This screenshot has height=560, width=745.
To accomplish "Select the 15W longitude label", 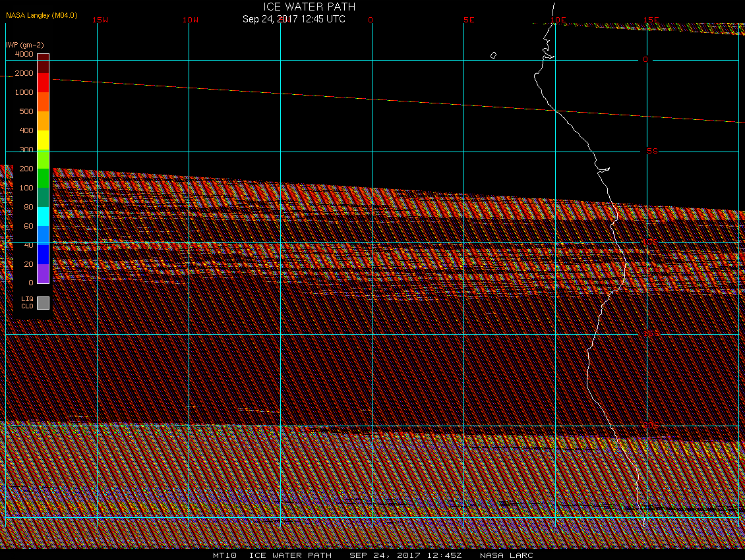I will coord(100,20).
